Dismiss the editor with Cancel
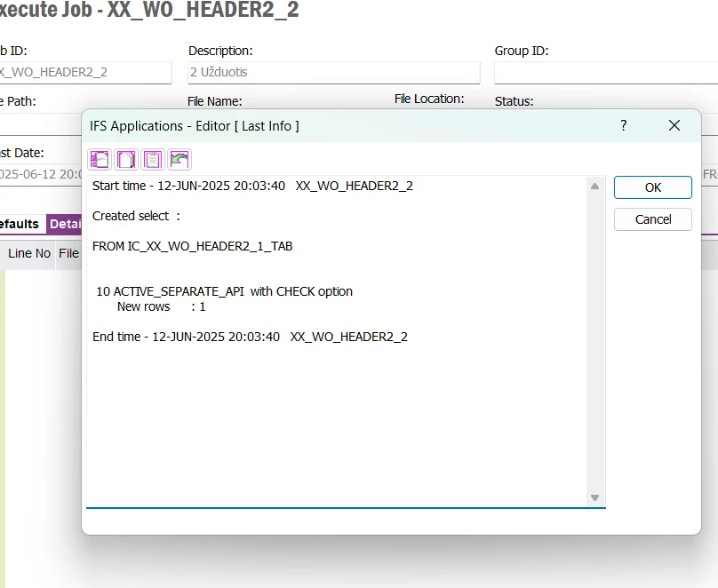 (652, 219)
